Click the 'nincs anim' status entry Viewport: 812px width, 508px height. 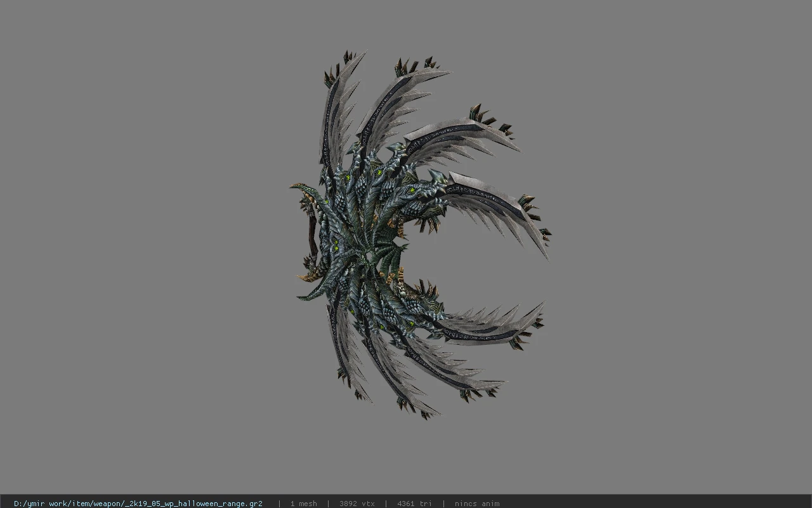pyautogui.click(x=477, y=504)
